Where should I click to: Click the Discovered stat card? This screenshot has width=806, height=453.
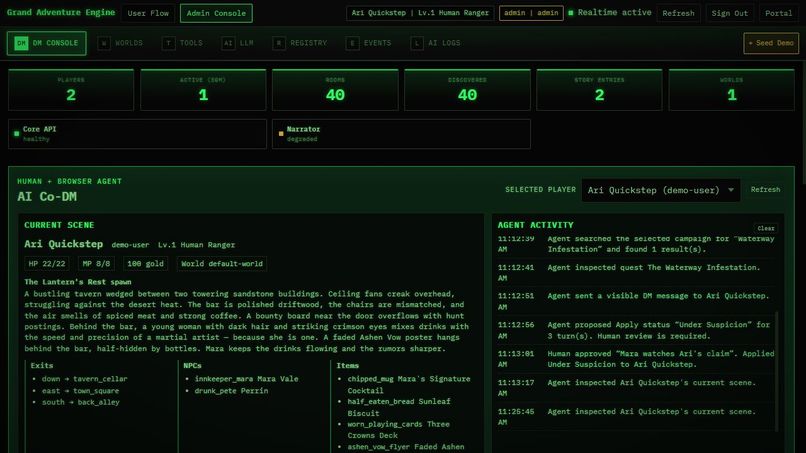pos(467,90)
